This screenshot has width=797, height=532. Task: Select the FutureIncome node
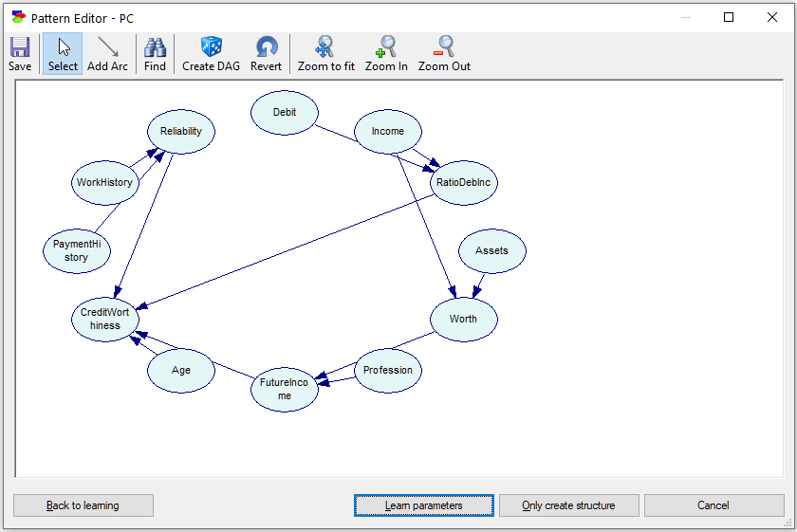[285, 389]
